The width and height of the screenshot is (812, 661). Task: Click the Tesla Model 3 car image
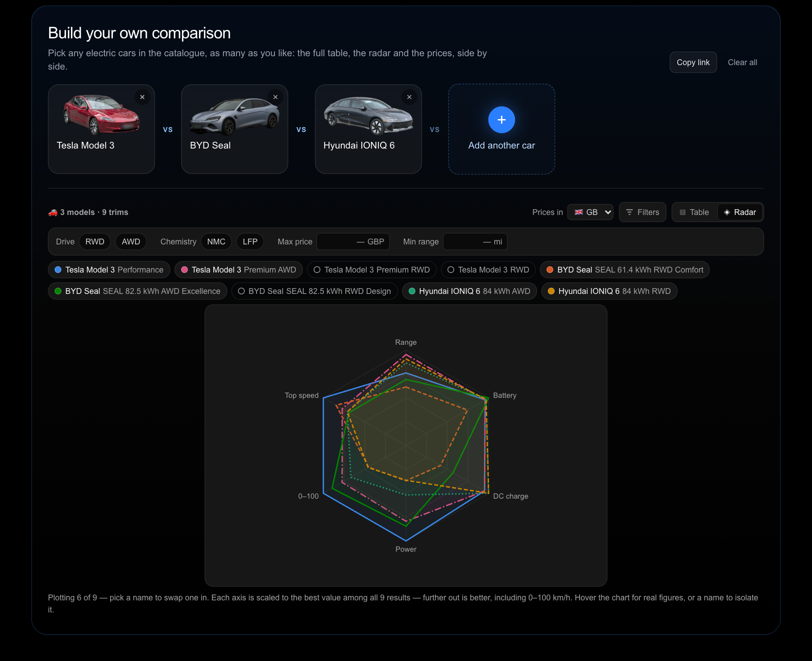pyautogui.click(x=101, y=114)
